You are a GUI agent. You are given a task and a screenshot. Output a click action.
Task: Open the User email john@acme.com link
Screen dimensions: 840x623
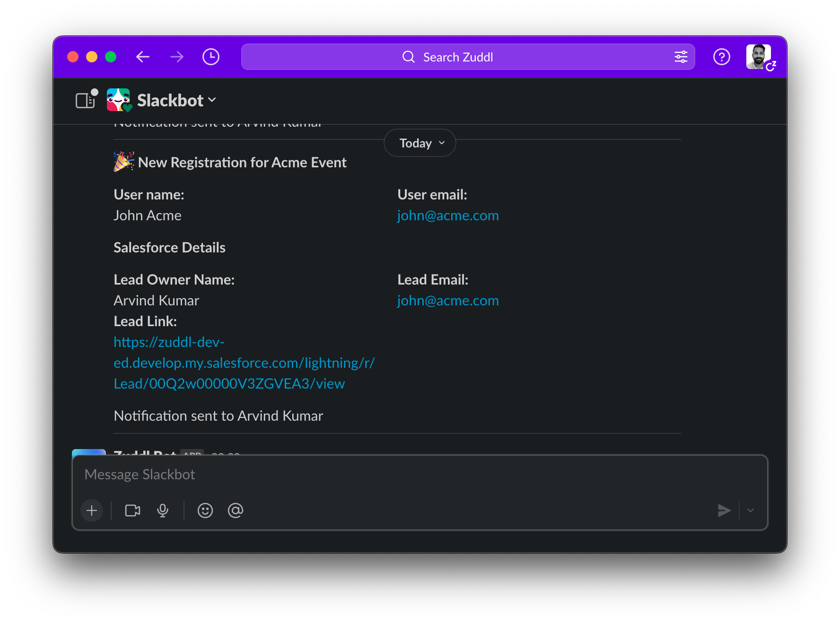coord(448,216)
